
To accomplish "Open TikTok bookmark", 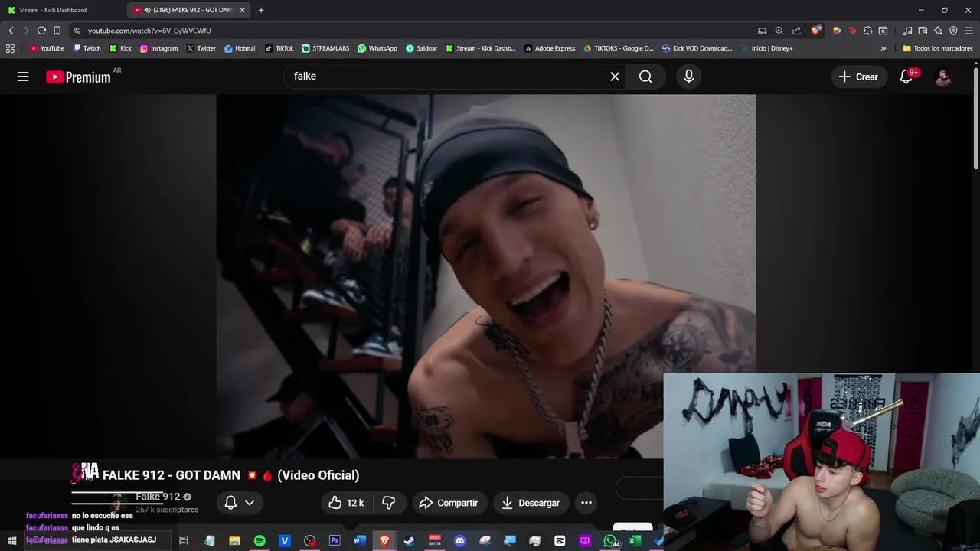I will point(279,48).
